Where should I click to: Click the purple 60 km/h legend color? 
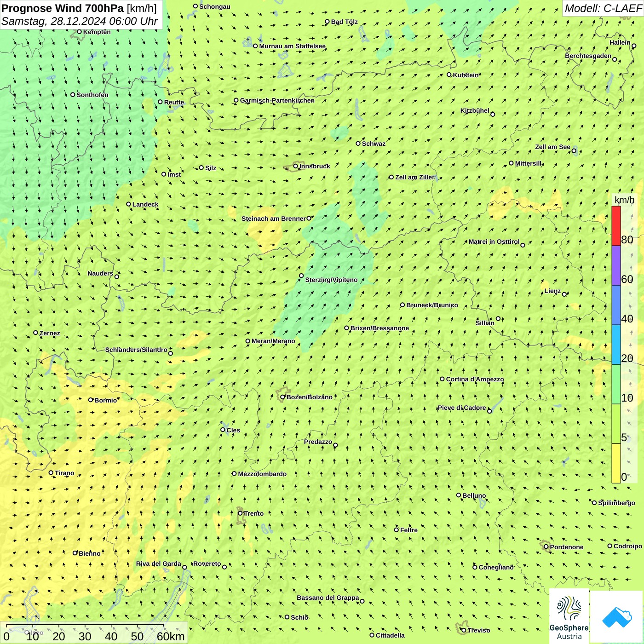616,266
